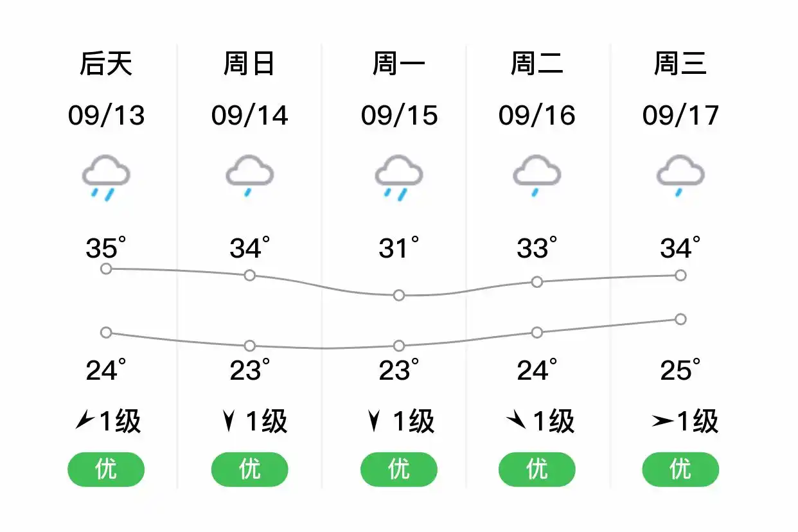Click the rain weather icon for 周一
Viewport: 798px width, 532px height.
pyautogui.click(x=398, y=177)
